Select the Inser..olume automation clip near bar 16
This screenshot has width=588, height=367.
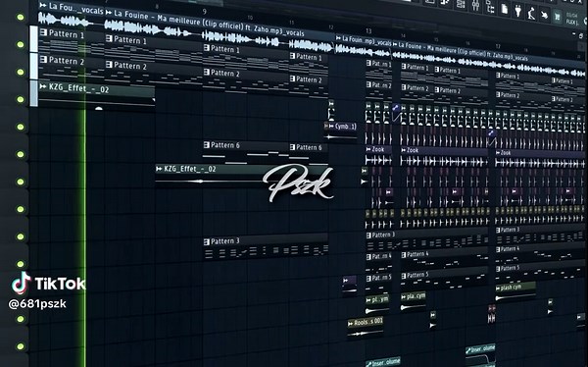[480, 355]
